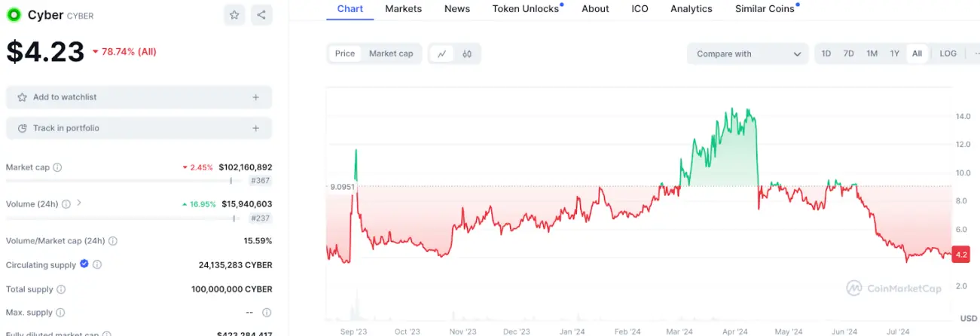Select the Price chart toggle
Screen dimensions: 980x336
point(345,53)
